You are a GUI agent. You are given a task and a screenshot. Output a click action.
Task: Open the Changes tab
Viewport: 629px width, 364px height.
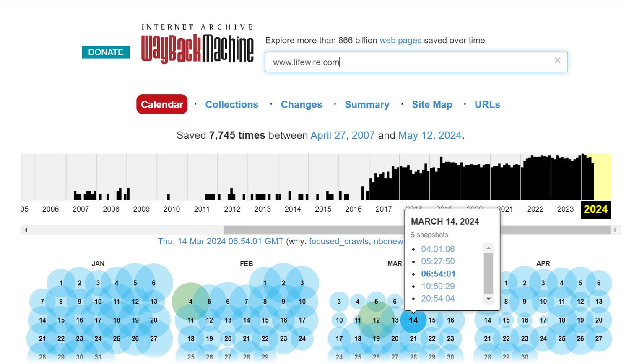tap(301, 105)
